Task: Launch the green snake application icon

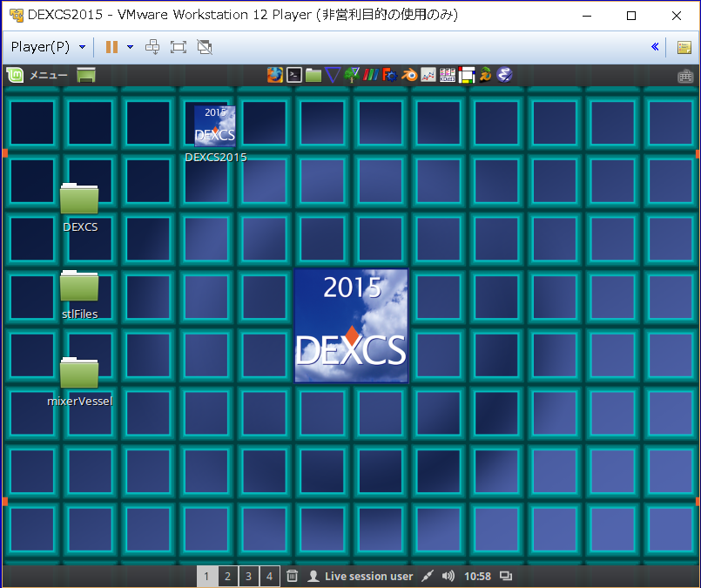Action: 485,75
